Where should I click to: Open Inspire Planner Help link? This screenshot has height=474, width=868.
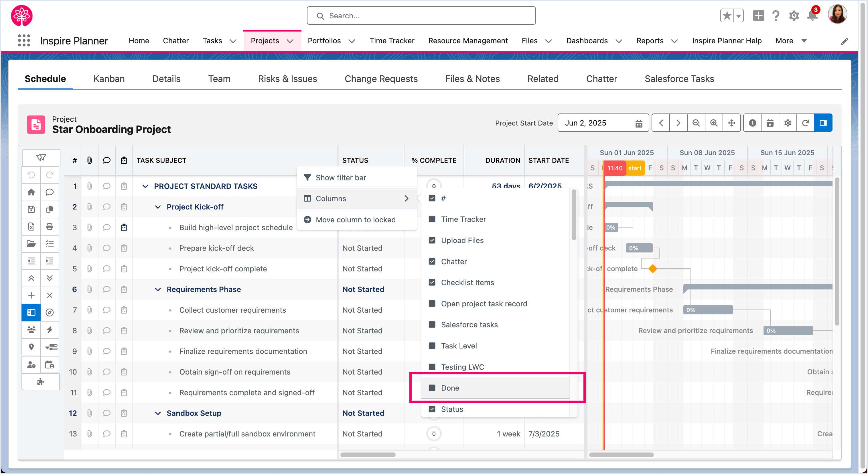coord(727,41)
